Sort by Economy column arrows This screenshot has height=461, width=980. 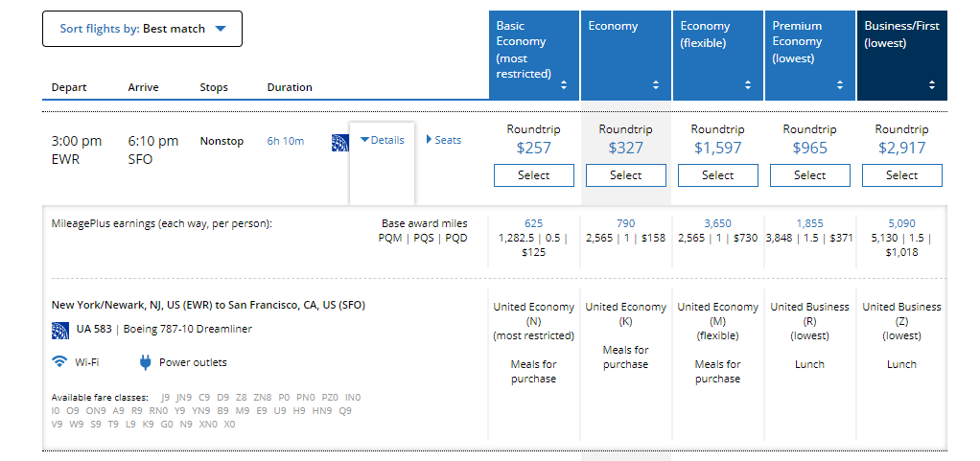tap(656, 85)
